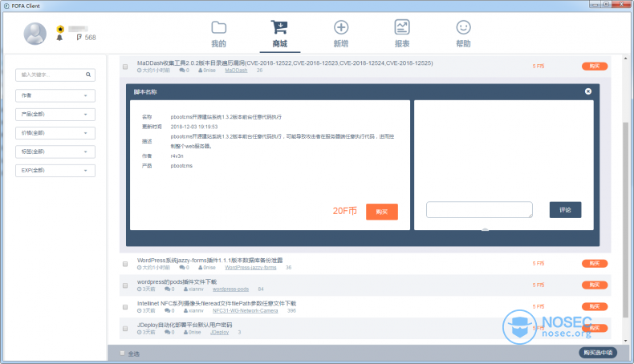Tick the wordpress pods plugin checkbox
The width and height of the screenshot is (634, 364).
(x=125, y=285)
